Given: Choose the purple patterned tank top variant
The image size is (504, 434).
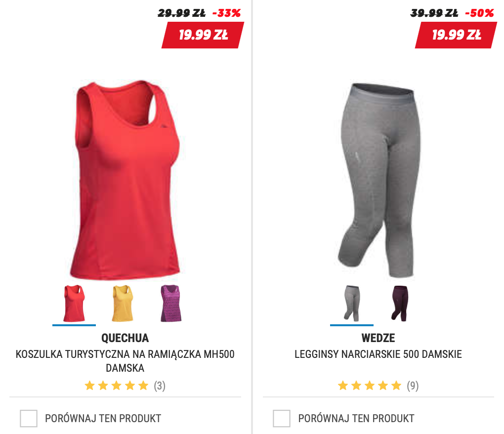Looking at the screenshot, I should point(171,303).
